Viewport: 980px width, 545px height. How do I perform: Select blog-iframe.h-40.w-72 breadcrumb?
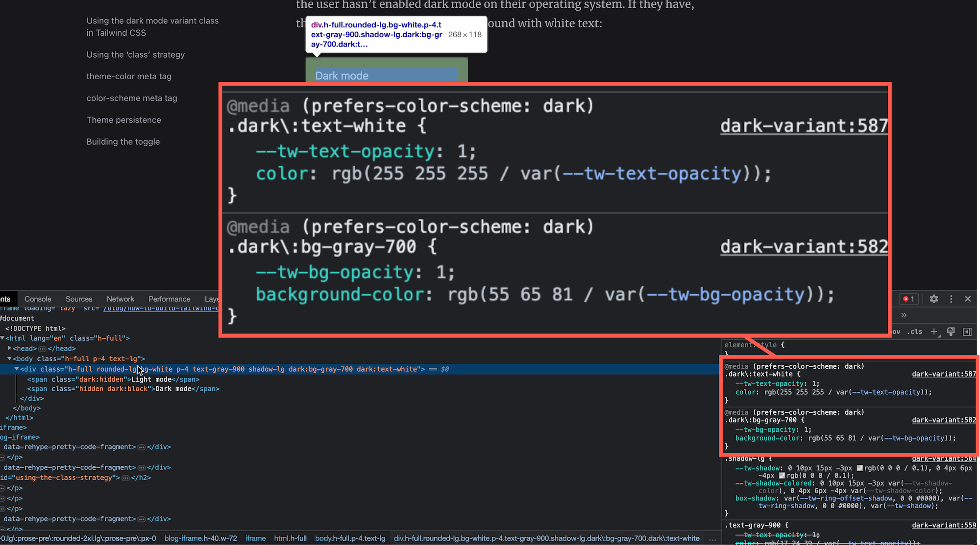pyautogui.click(x=200, y=538)
